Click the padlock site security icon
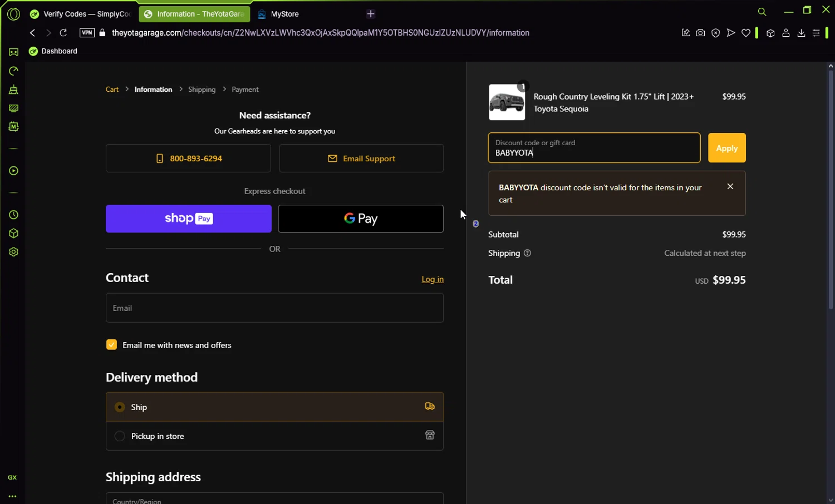Viewport: 835px width, 504px height. 102,33
